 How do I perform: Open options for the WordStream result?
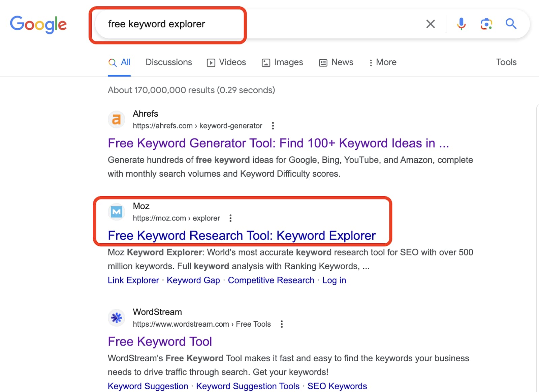point(282,324)
